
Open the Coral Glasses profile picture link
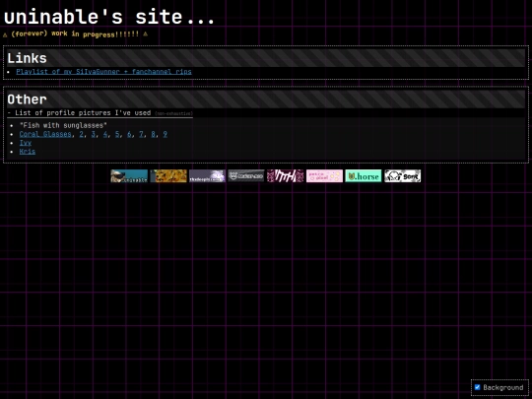[x=45, y=134]
